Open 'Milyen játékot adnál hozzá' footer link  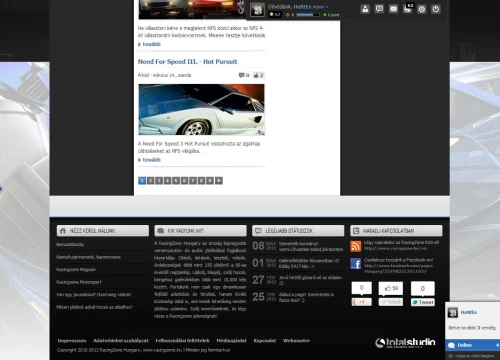94,307
